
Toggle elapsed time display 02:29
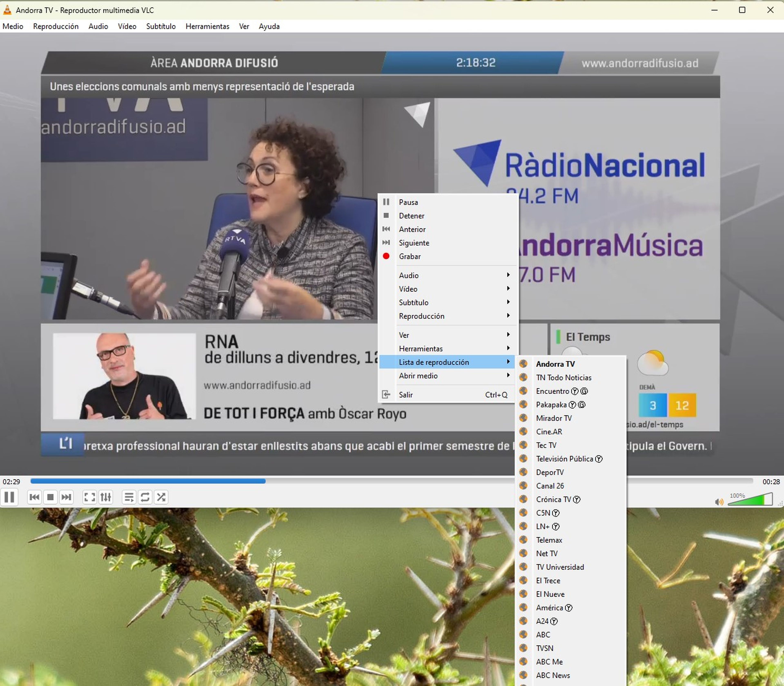pyautogui.click(x=11, y=482)
